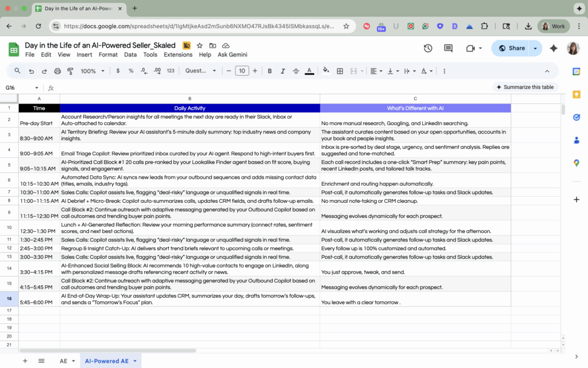Open Google Keep in side panel
The image size is (588, 368).
[x=576, y=94]
